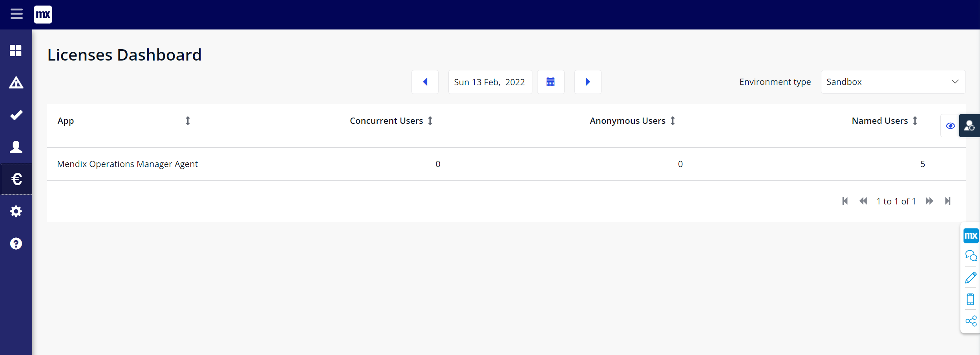Open the user profile sidebar icon
This screenshot has height=355, width=980.
point(16,147)
